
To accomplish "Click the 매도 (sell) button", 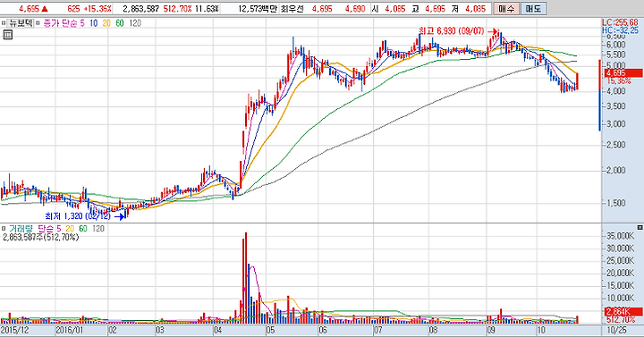I will pos(533,9).
